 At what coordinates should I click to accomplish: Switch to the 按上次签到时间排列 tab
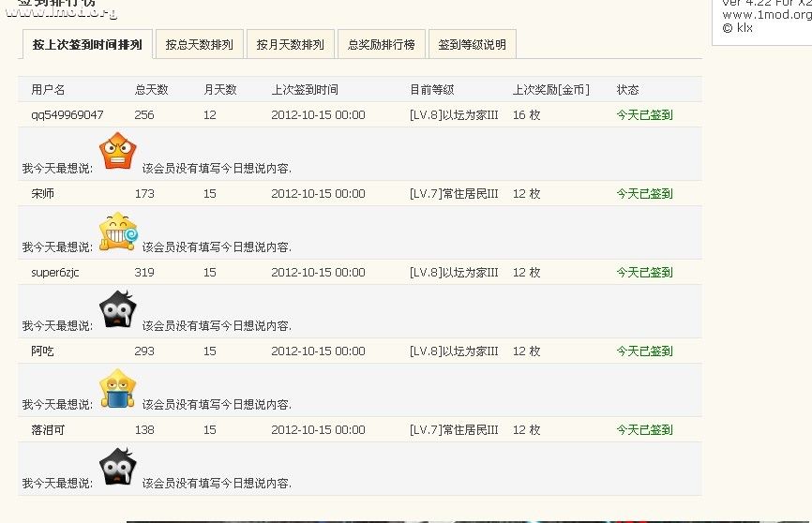(x=87, y=44)
